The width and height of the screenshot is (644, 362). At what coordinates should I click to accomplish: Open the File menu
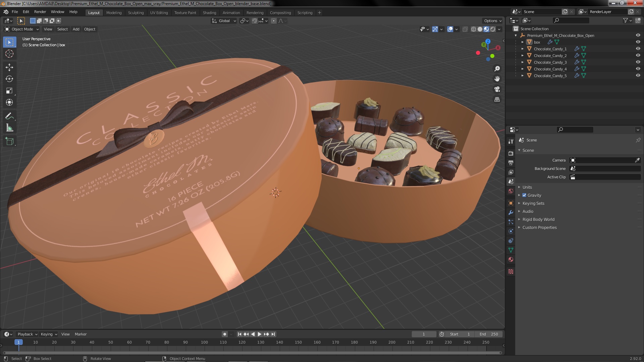click(x=15, y=12)
